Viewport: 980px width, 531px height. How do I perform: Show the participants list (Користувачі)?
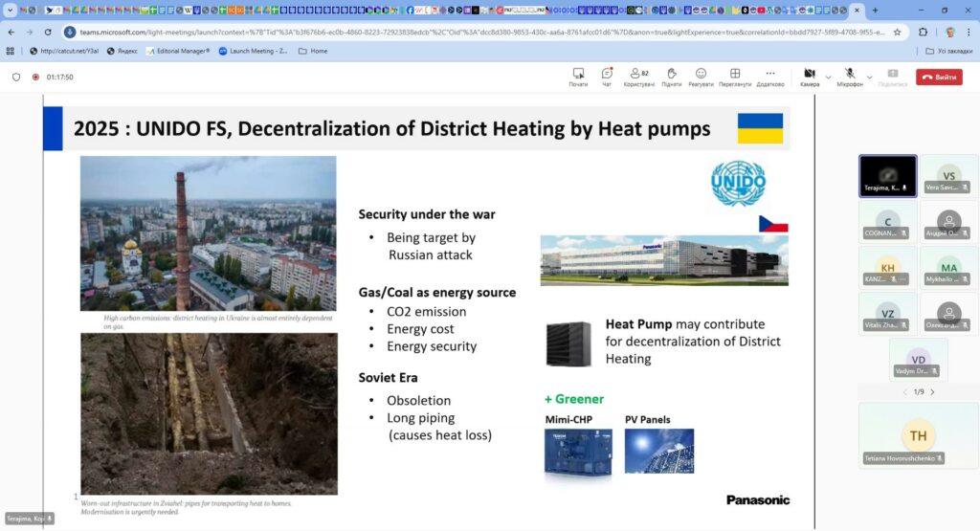[638, 77]
